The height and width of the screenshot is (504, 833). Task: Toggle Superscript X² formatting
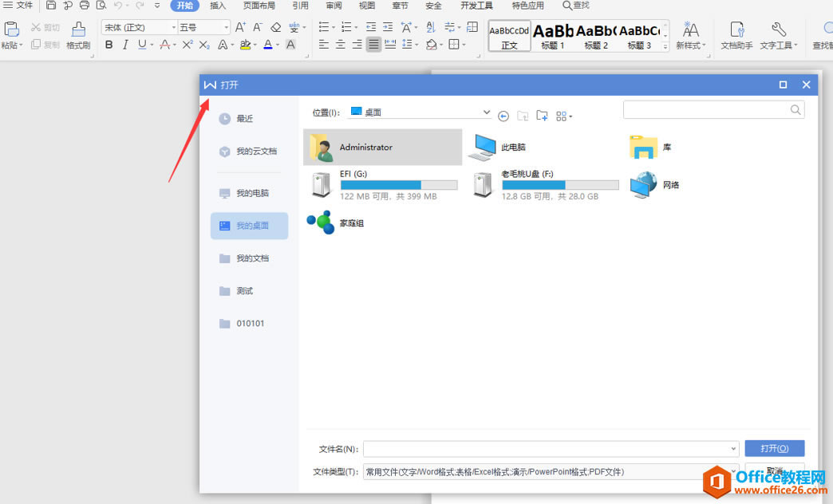pos(188,45)
